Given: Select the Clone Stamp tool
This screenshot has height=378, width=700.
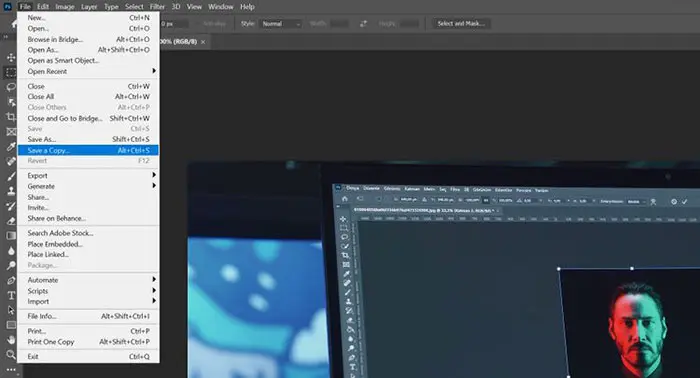Looking at the screenshot, I should pos(11,191).
